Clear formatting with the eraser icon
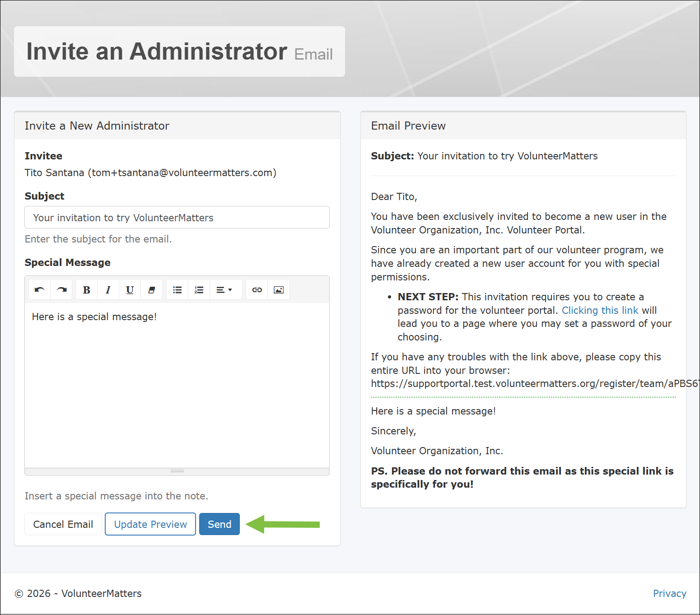This screenshot has width=700, height=615. [x=152, y=290]
